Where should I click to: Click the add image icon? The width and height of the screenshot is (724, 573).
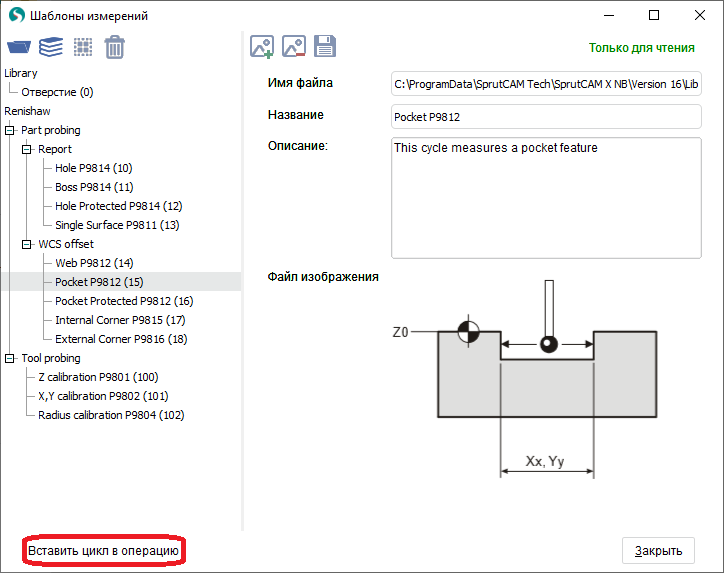click(262, 46)
